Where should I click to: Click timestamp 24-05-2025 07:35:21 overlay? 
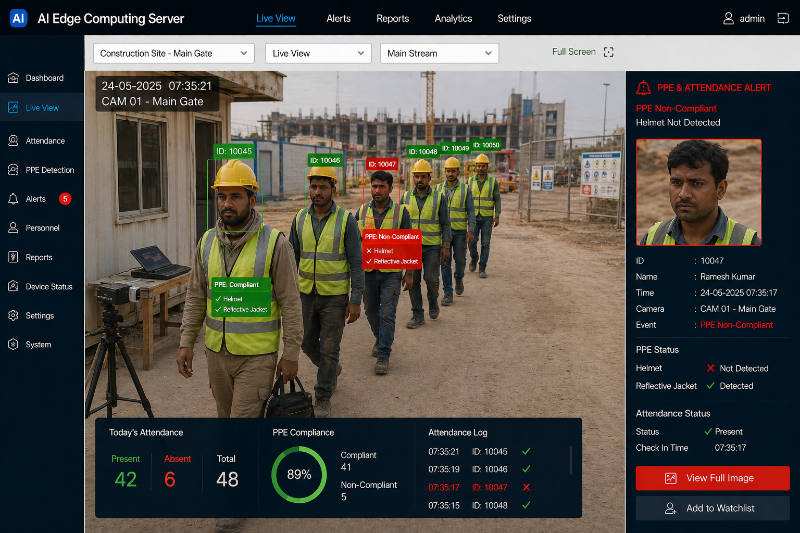[156, 86]
